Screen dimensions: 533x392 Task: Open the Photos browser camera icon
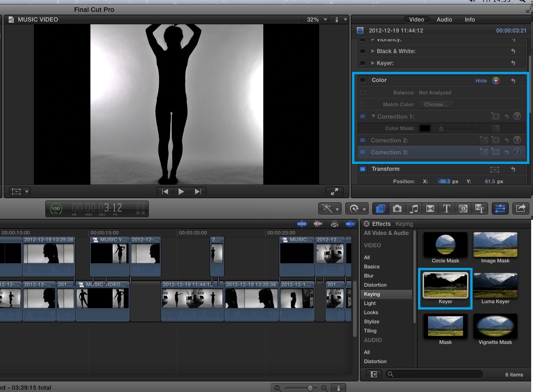tap(397, 209)
